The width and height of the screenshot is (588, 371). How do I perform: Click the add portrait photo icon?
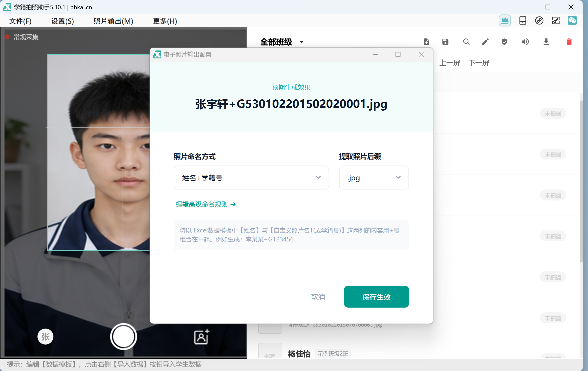[201, 337]
